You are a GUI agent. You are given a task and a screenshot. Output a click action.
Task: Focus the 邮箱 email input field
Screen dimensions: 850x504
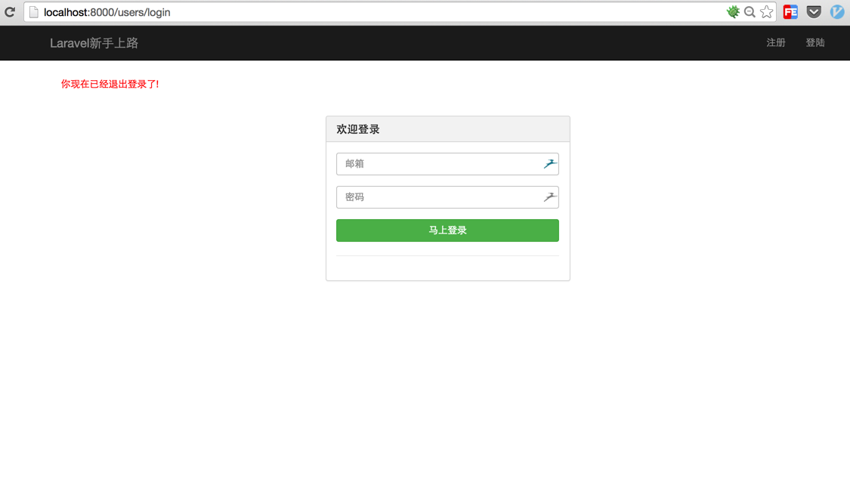coord(438,164)
